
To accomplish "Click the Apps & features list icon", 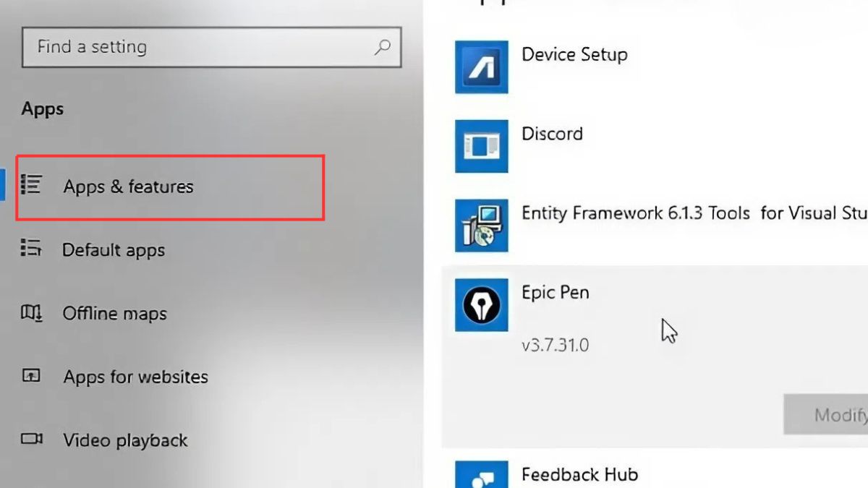I will [31, 185].
